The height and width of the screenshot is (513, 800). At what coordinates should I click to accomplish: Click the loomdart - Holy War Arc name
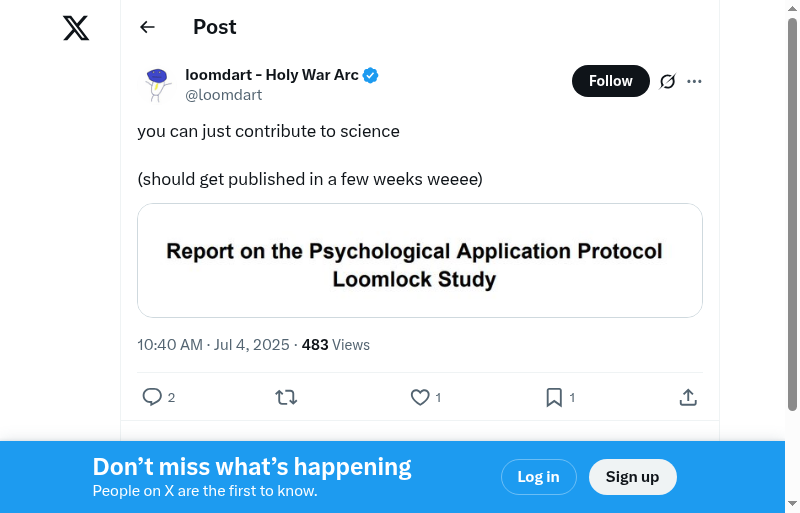pos(271,75)
